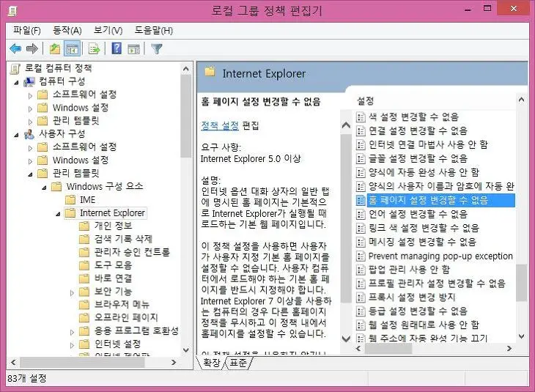
Task: Click the IME folder icon
Action: tap(70, 199)
